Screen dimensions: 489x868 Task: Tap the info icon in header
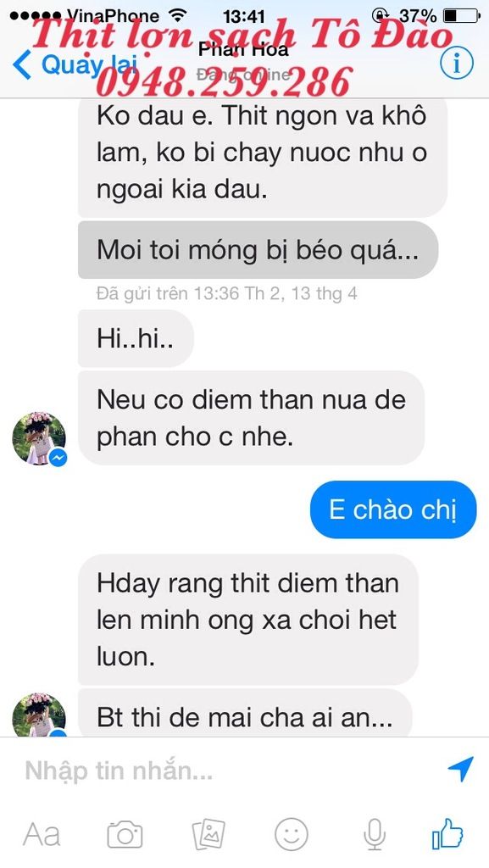[456, 64]
